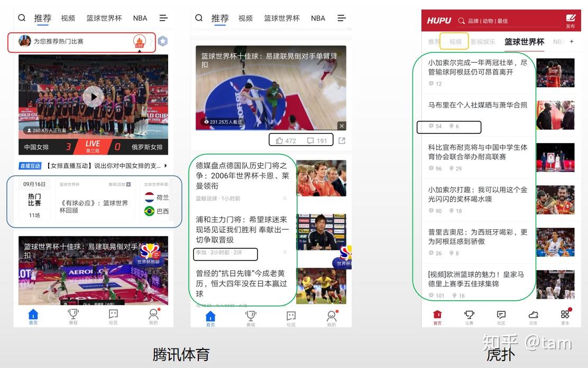Open Hupu article 小加索尔打趣 奖杯喝水

tap(477, 194)
